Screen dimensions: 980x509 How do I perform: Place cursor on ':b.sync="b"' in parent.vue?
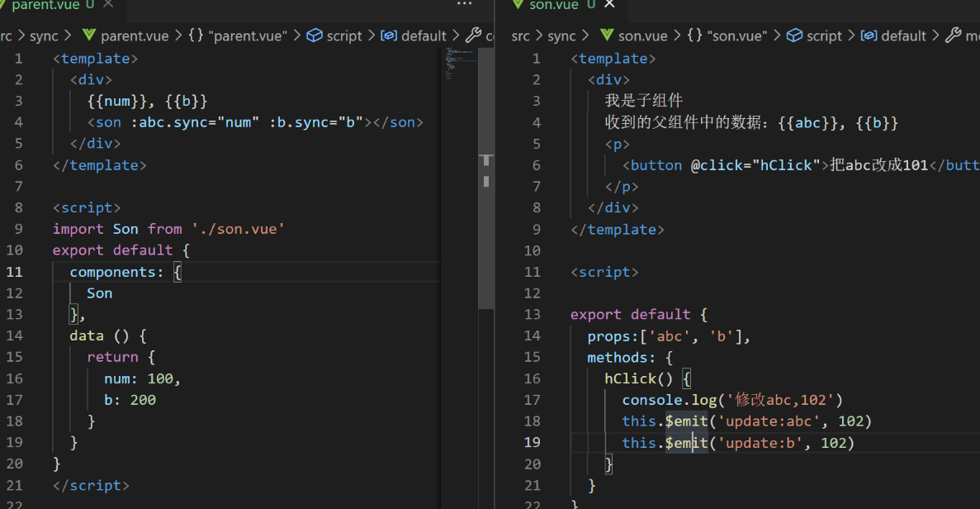click(316, 122)
